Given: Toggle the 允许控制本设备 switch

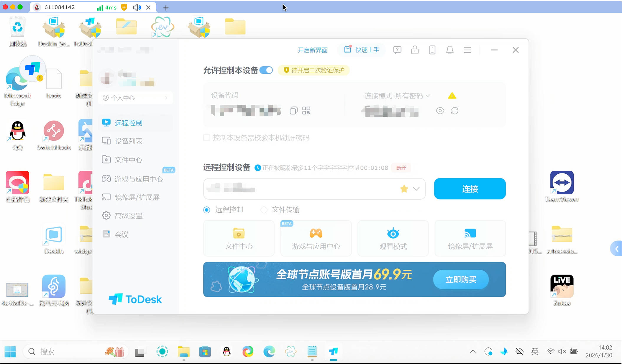Looking at the screenshot, I should 266,70.
